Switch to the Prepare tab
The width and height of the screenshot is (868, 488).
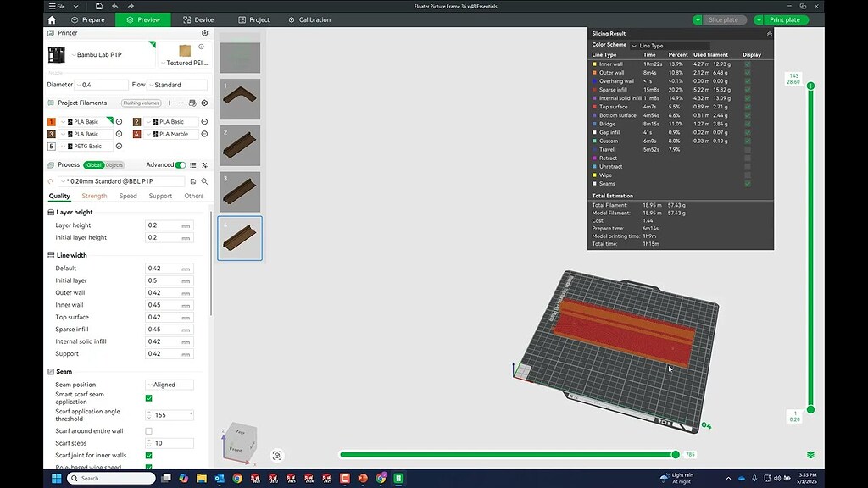tap(87, 20)
